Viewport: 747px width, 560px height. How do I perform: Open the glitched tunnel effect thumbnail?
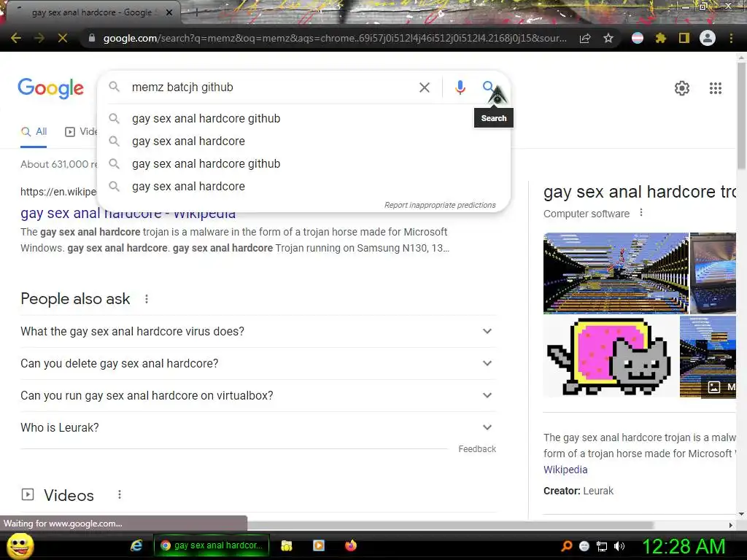(x=616, y=273)
